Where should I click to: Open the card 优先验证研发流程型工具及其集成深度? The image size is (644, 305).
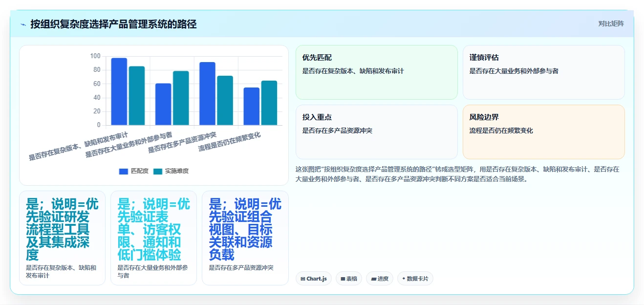point(62,238)
